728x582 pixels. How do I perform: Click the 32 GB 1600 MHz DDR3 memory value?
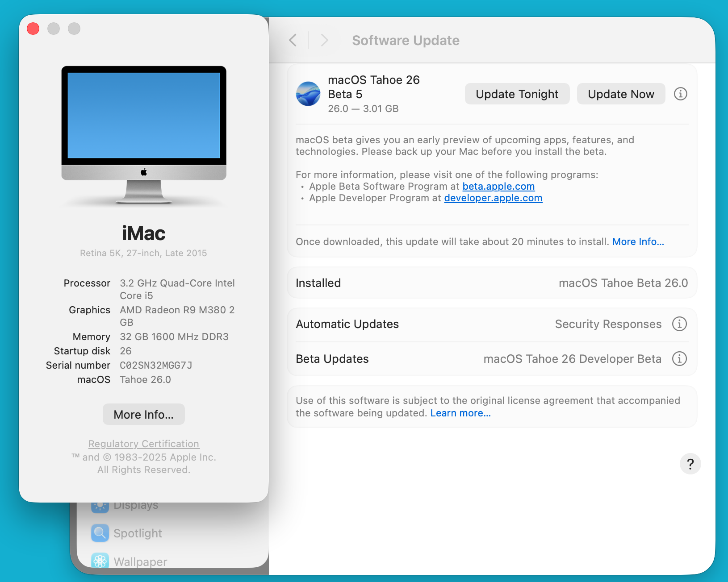click(174, 337)
